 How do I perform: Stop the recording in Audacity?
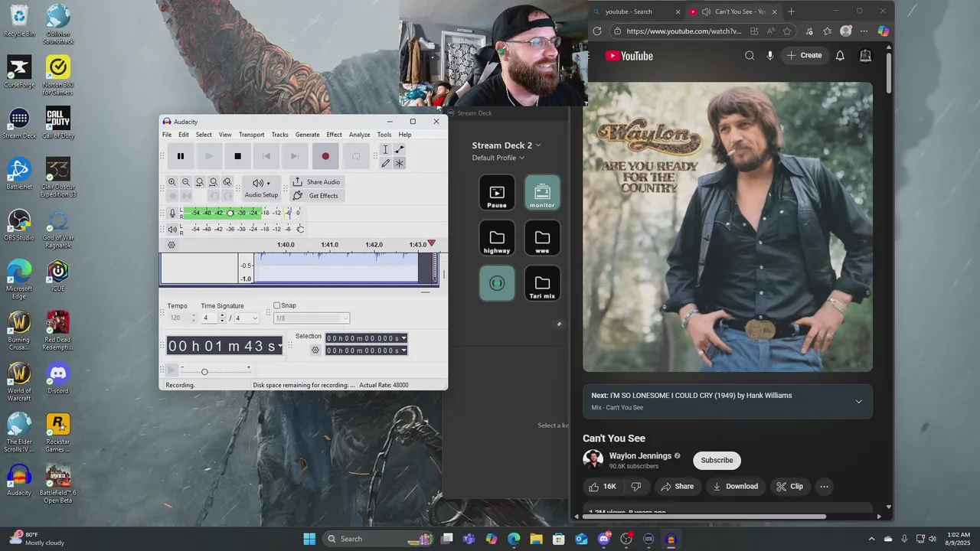pos(237,156)
